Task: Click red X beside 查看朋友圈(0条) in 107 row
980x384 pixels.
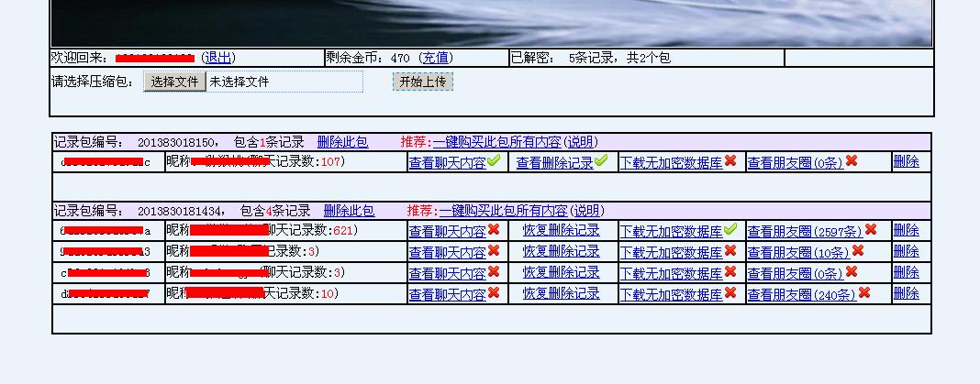Action: pyautogui.click(x=852, y=161)
